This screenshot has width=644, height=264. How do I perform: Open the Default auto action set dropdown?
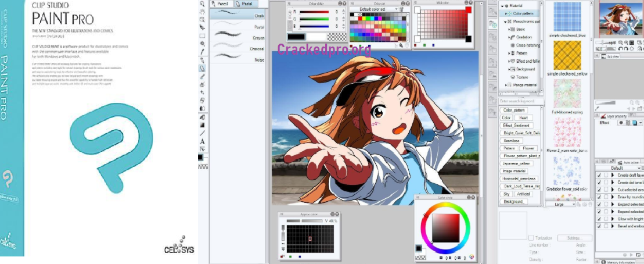tap(620, 168)
